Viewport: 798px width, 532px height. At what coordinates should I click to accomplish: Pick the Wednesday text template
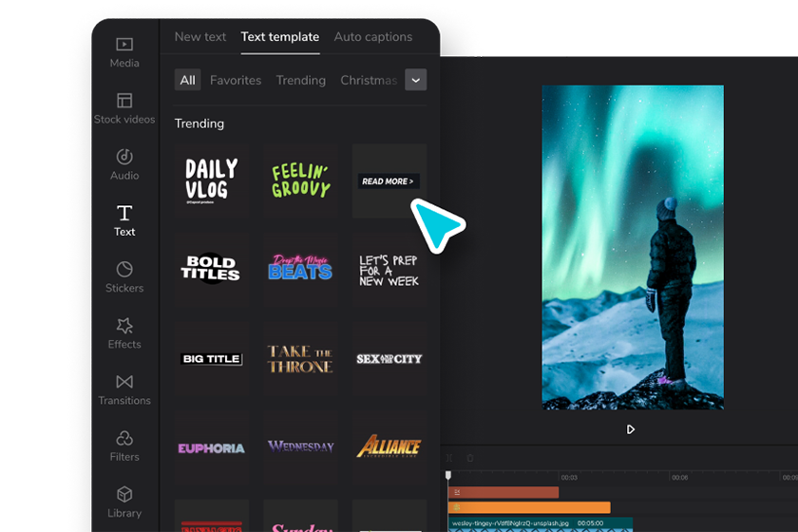pos(300,448)
